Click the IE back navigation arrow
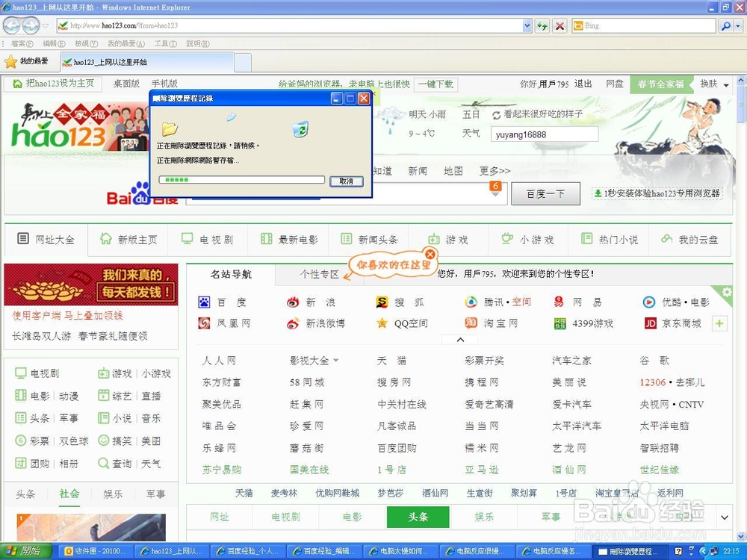This screenshot has height=560, width=747. (x=12, y=25)
